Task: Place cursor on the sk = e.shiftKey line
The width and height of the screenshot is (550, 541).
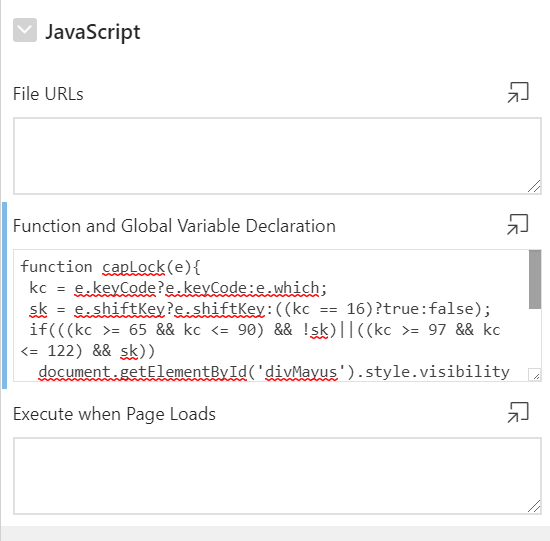Action: (x=260, y=309)
